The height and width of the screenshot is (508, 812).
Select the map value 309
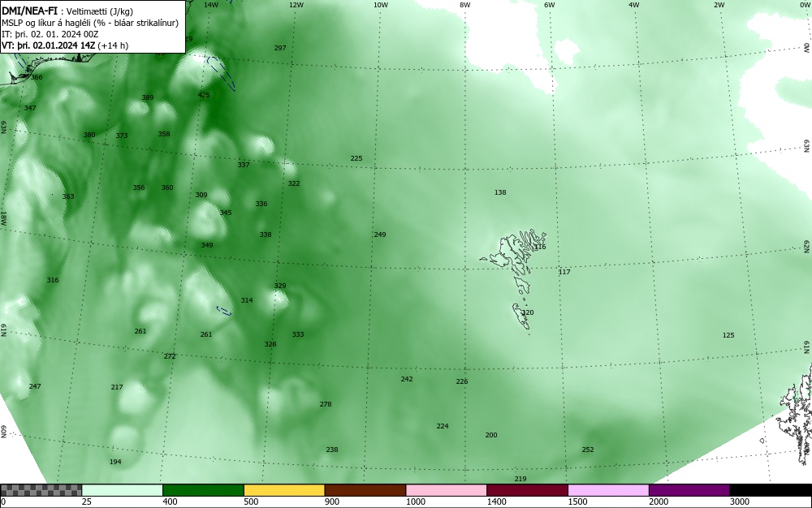click(201, 195)
